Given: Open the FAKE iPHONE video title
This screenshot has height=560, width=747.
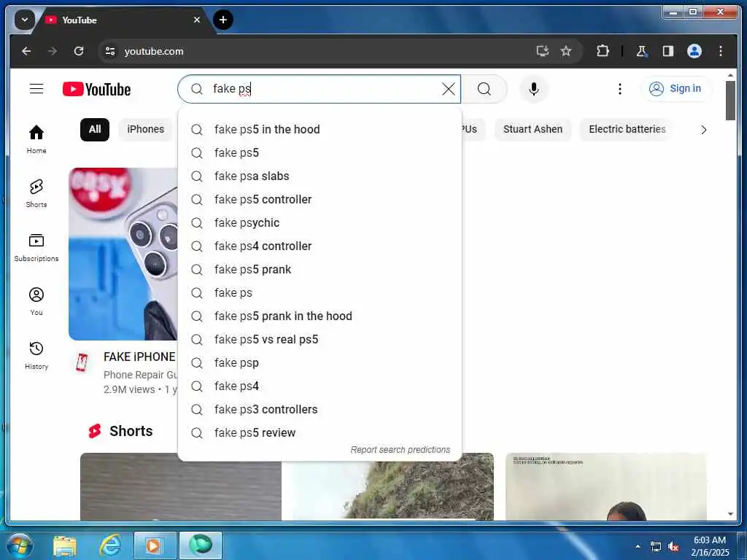Looking at the screenshot, I should [x=139, y=357].
